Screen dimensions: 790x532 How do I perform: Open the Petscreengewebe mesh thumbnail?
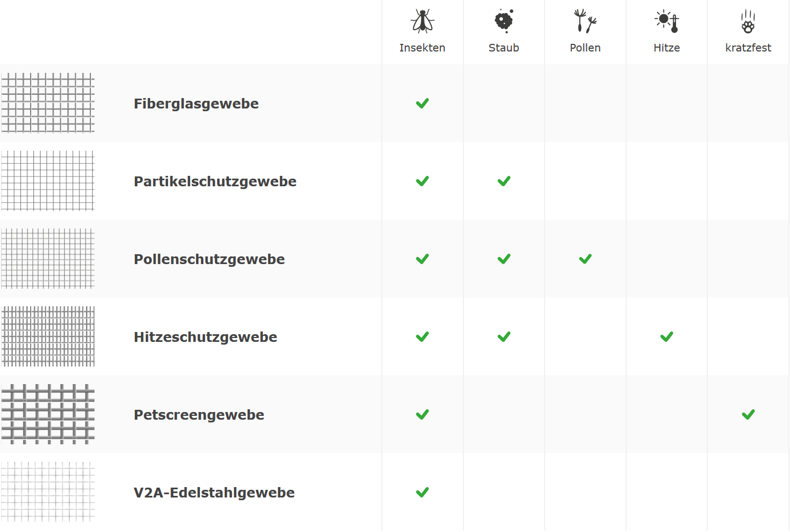[x=48, y=414]
